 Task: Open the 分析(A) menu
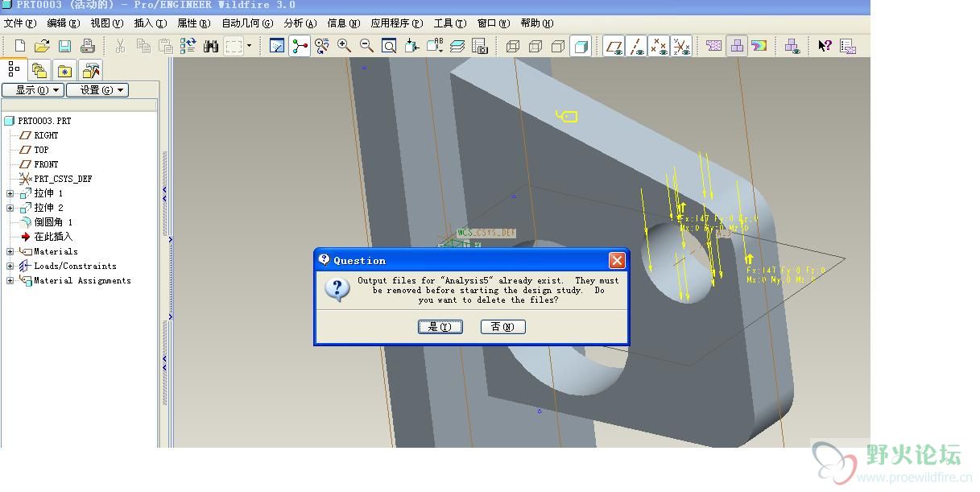300,23
